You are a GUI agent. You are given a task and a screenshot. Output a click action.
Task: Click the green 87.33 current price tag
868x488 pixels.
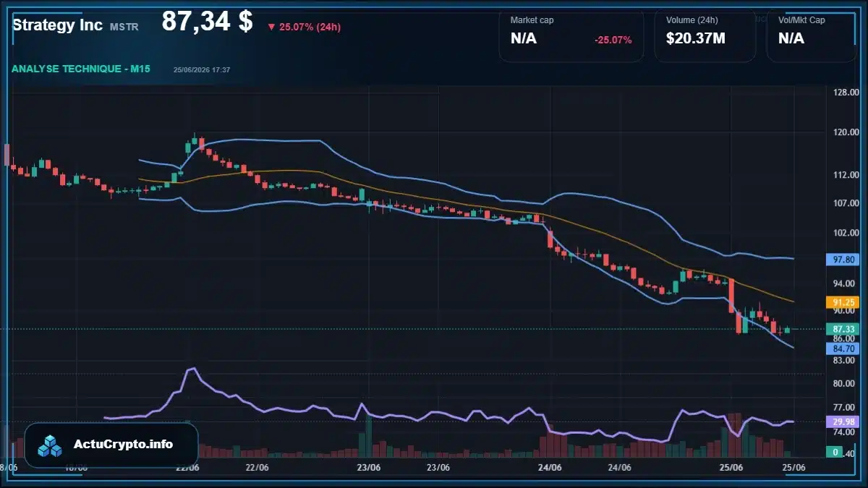click(844, 329)
